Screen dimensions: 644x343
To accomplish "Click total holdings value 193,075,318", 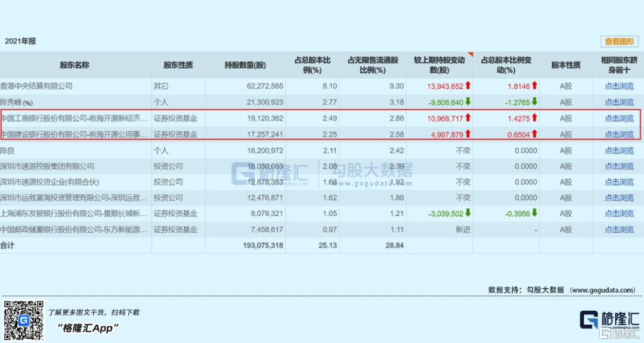I will 263,246.
